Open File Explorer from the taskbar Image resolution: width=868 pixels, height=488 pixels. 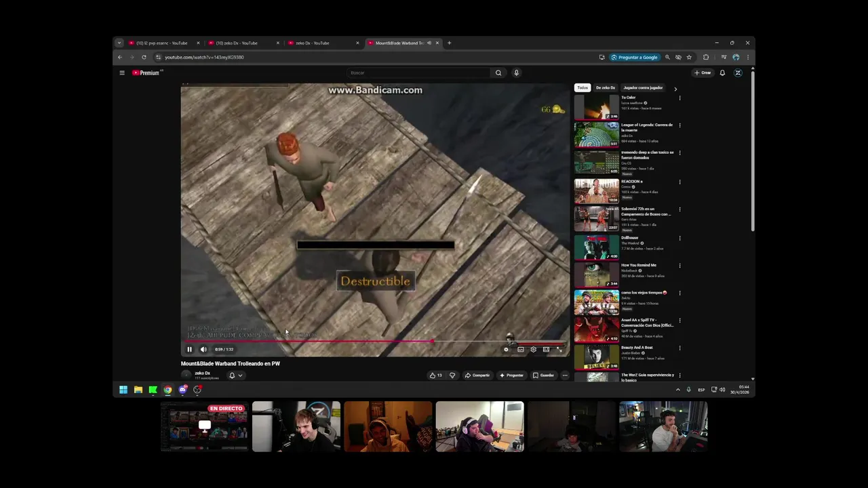click(x=138, y=390)
